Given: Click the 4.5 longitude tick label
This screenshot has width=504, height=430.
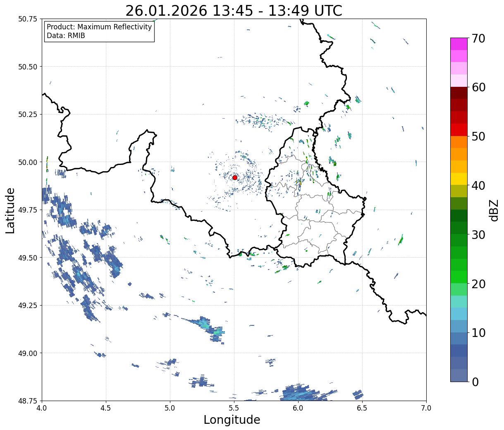Looking at the screenshot, I should 106,408.
